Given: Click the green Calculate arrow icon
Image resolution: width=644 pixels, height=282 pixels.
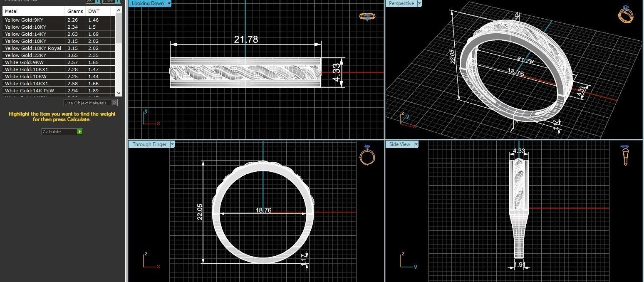Looking at the screenshot, I should click(79, 131).
